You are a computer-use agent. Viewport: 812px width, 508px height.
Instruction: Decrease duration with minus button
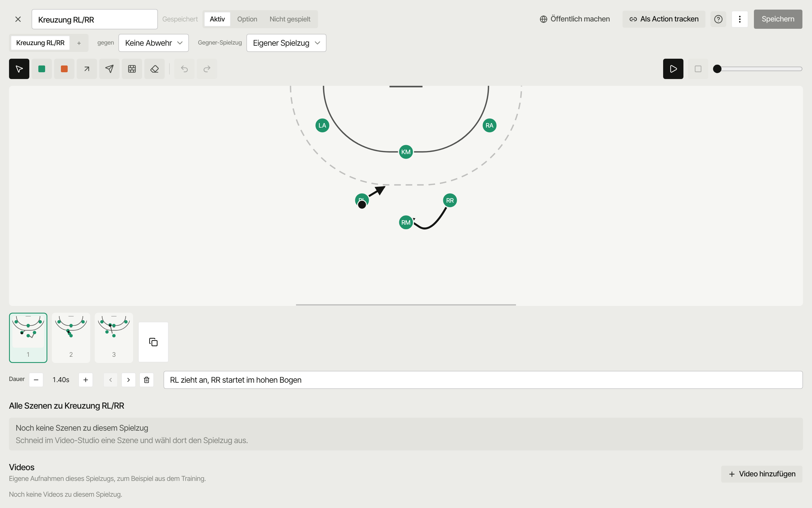(36, 380)
